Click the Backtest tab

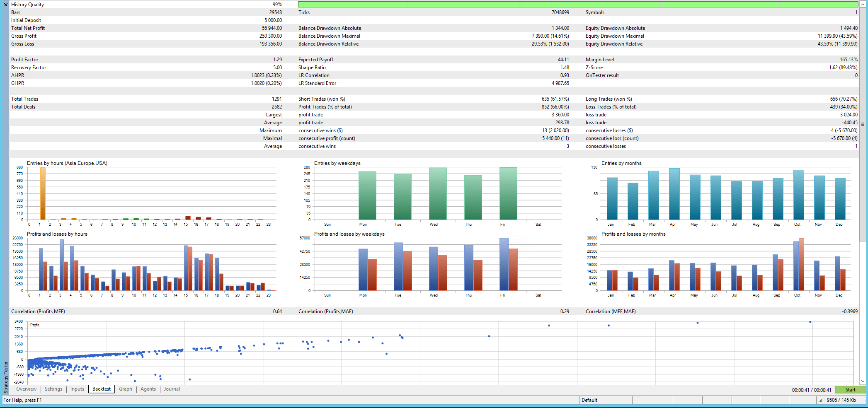tap(101, 389)
